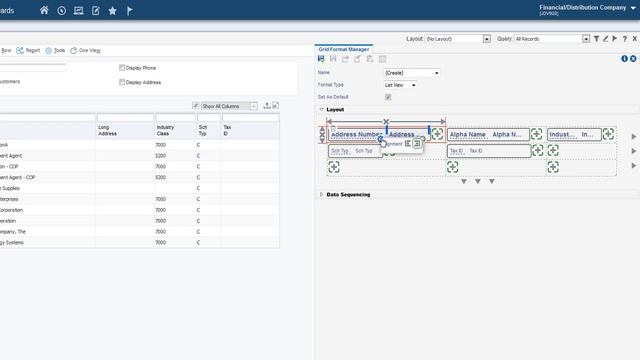Click the flag icon in top bar
This screenshot has width=640, height=360.
pyautogui.click(x=129, y=11)
